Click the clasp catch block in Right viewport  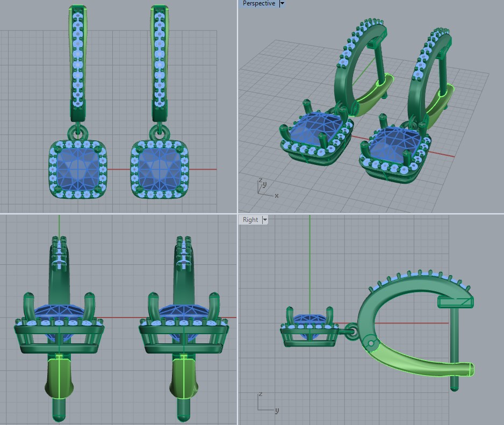pyautogui.click(x=456, y=301)
